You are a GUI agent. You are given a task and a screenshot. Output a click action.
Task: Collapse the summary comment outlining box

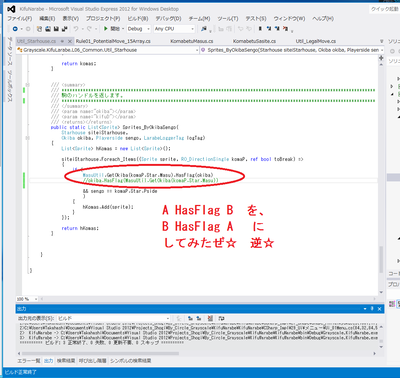(28, 85)
